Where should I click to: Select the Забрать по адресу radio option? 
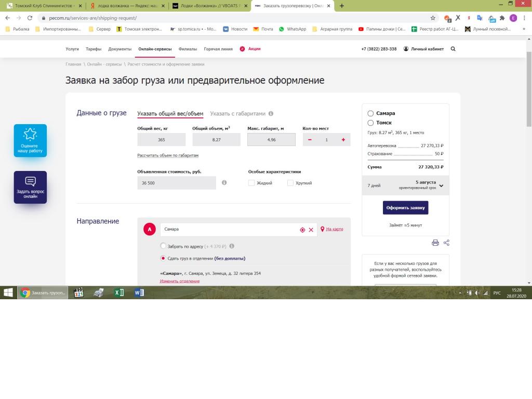164,246
